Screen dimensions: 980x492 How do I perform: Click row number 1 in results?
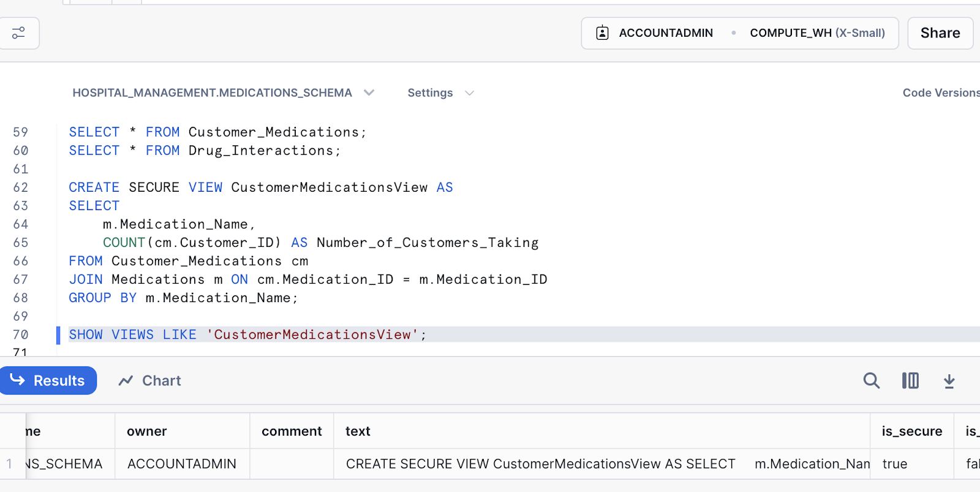tap(9, 464)
